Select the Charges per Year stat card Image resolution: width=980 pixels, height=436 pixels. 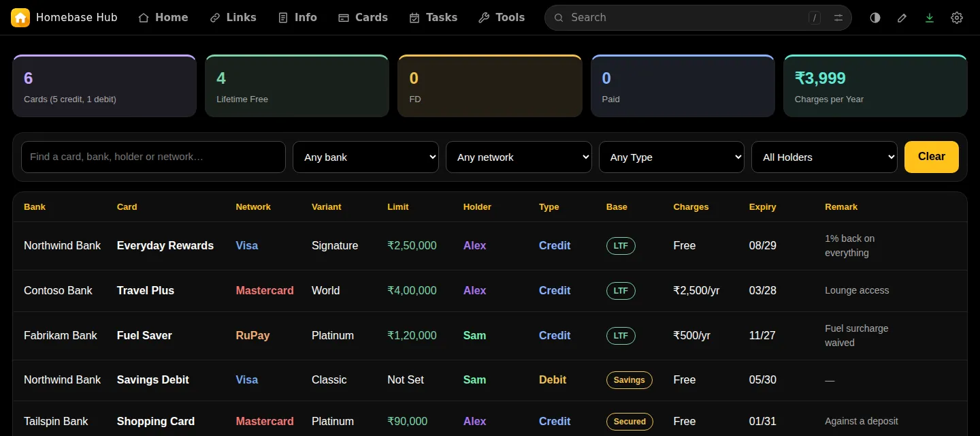(875, 86)
